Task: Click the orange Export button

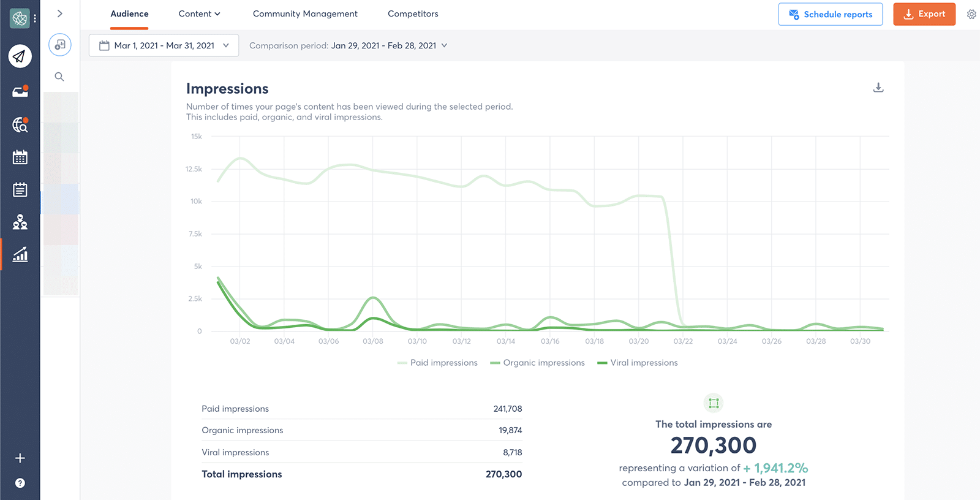Action: pyautogui.click(x=924, y=14)
